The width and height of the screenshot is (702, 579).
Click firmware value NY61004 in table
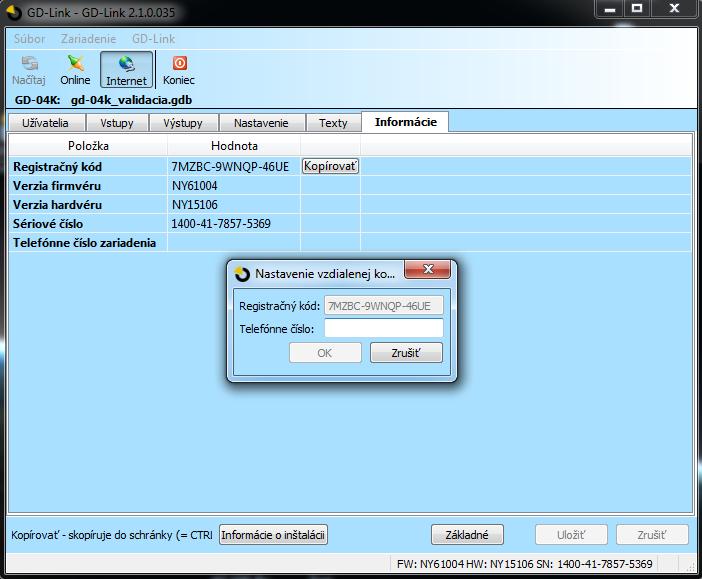click(195, 186)
